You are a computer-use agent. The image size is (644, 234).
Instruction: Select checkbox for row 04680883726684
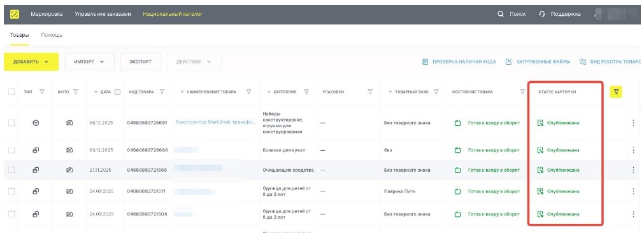11,150
